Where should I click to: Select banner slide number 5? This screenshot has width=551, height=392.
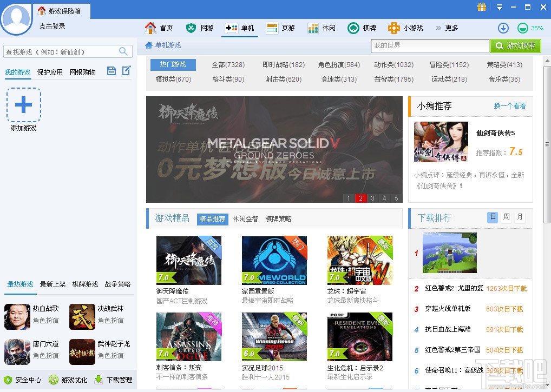[x=396, y=198]
